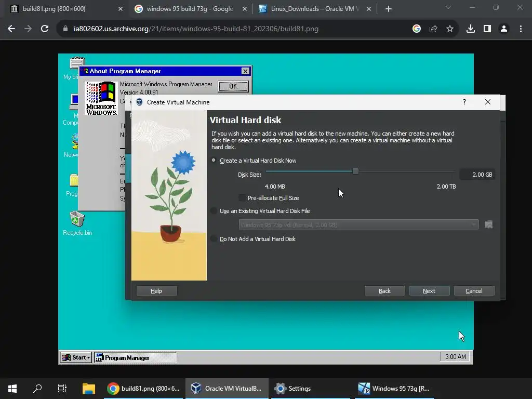
Task: Open the browser profile icon
Action: 504,29
